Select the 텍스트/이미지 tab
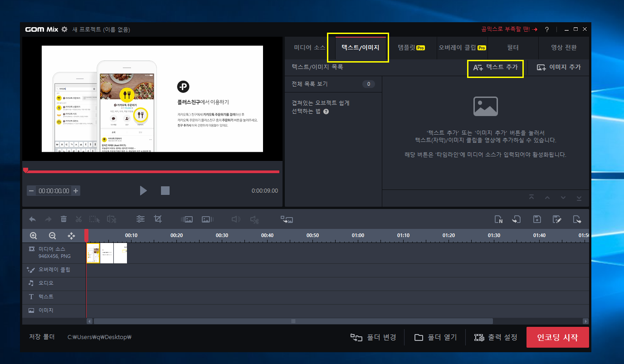The width and height of the screenshot is (624, 364). [361, 48]
